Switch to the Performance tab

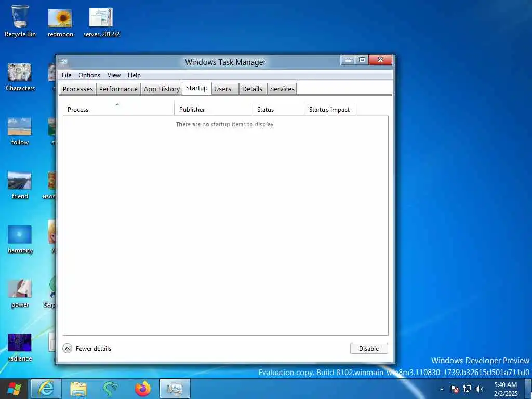point(118,89)
